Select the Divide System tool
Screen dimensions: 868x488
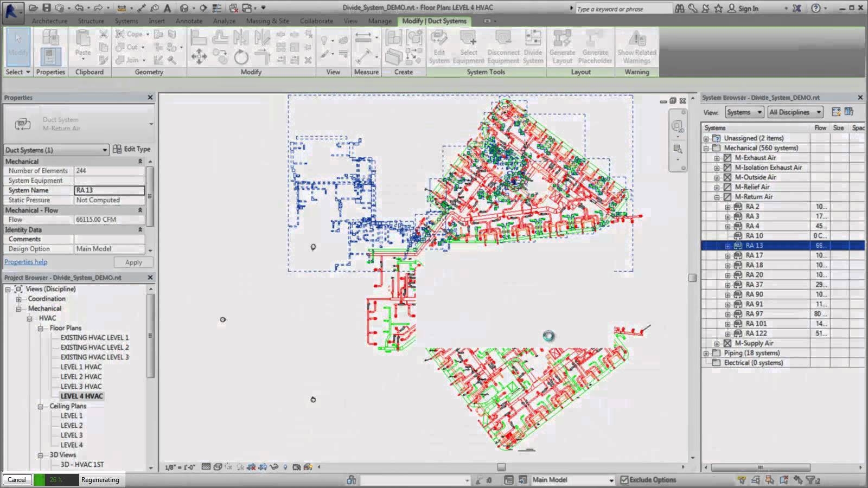point(533,46)
